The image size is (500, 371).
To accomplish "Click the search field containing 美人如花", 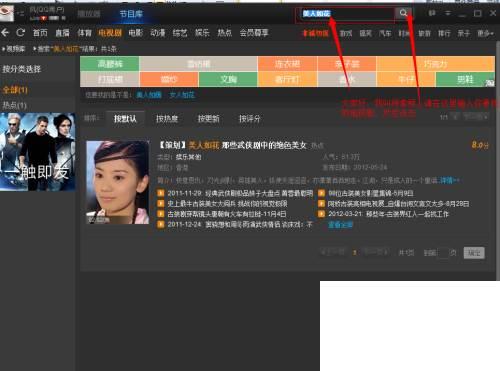I will 347,13.
